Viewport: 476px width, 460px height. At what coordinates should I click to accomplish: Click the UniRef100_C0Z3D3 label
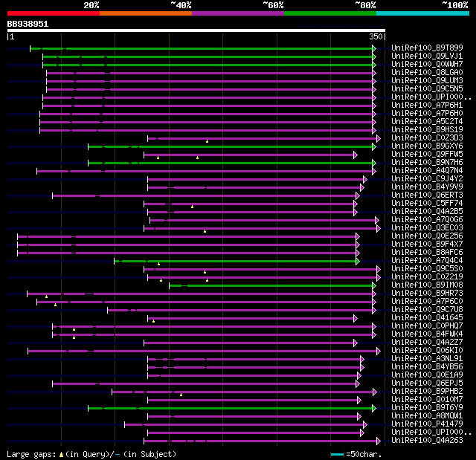point(427,138)
